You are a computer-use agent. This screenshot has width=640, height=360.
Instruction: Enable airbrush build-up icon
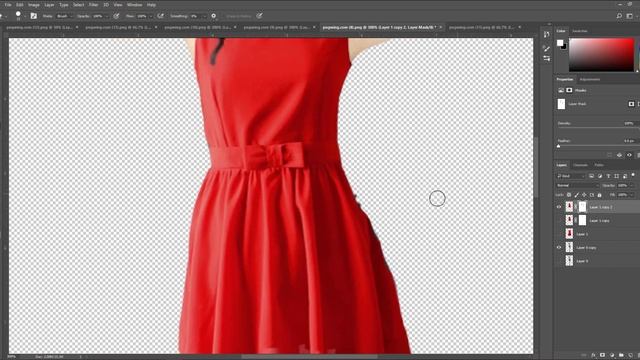(x=160, y=16)
